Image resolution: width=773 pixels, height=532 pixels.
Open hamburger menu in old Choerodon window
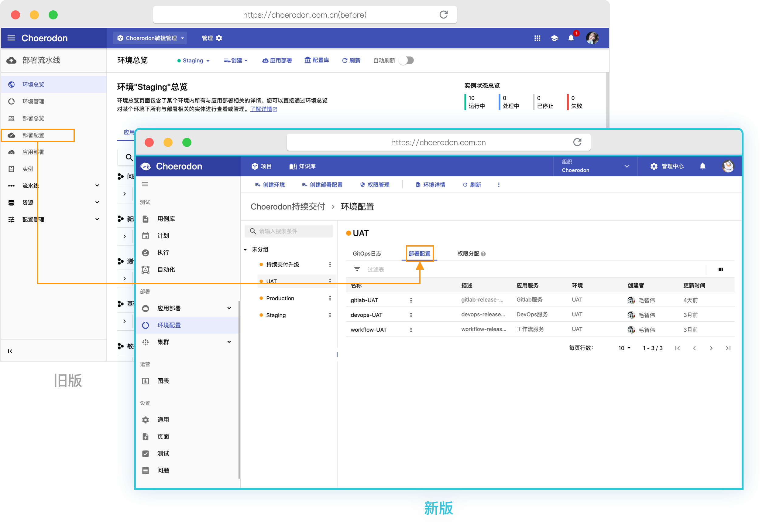(x=11, y=38)
